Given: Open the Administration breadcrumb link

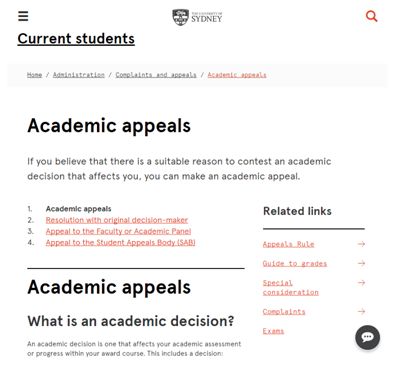Looking at the screenshot, I should point(79,75).
